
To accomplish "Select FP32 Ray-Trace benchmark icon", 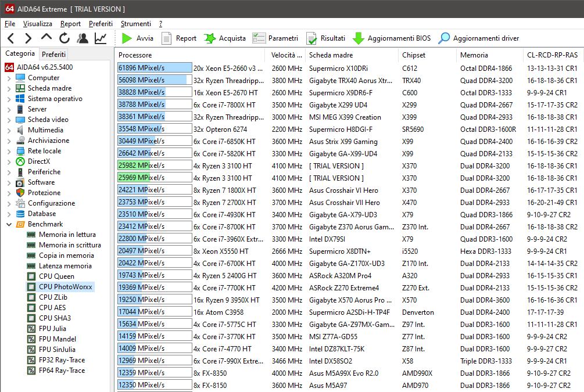I will (31, 359).
